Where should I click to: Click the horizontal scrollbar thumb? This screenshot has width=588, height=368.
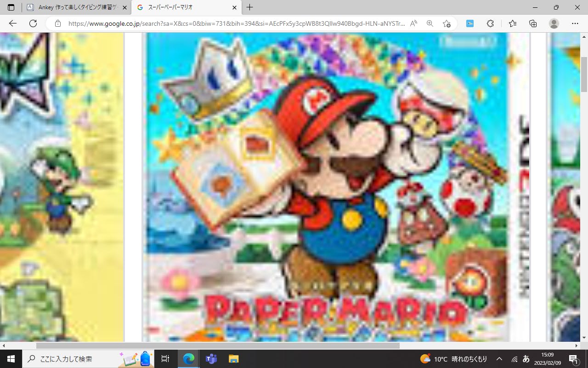point(218,345)
